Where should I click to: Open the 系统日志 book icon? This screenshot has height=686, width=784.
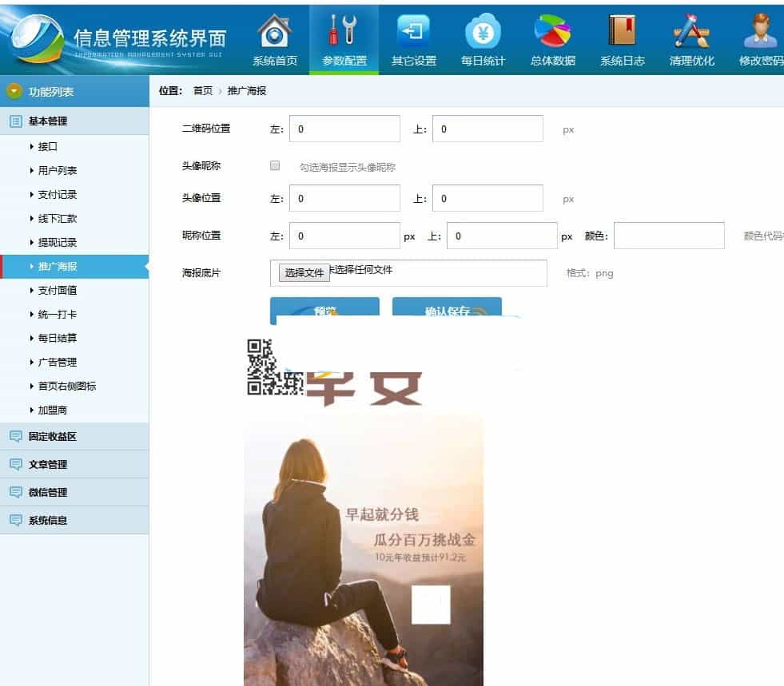click(622, 30)
